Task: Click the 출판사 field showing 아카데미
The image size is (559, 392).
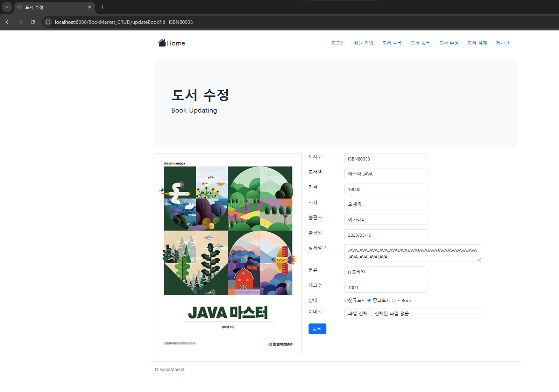Action: point(385,220)
